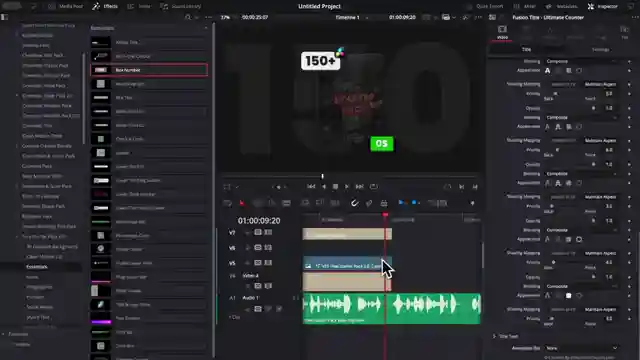Click the bold A icon in the top Appearance row
640x360 pixels.
click(547, 71)
